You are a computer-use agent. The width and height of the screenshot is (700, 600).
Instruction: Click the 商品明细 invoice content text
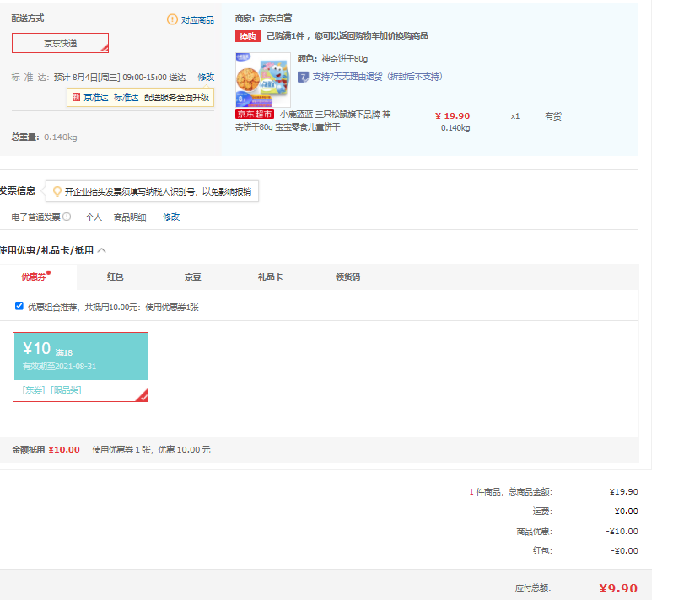pyautogui.click(x=130, y=217)
